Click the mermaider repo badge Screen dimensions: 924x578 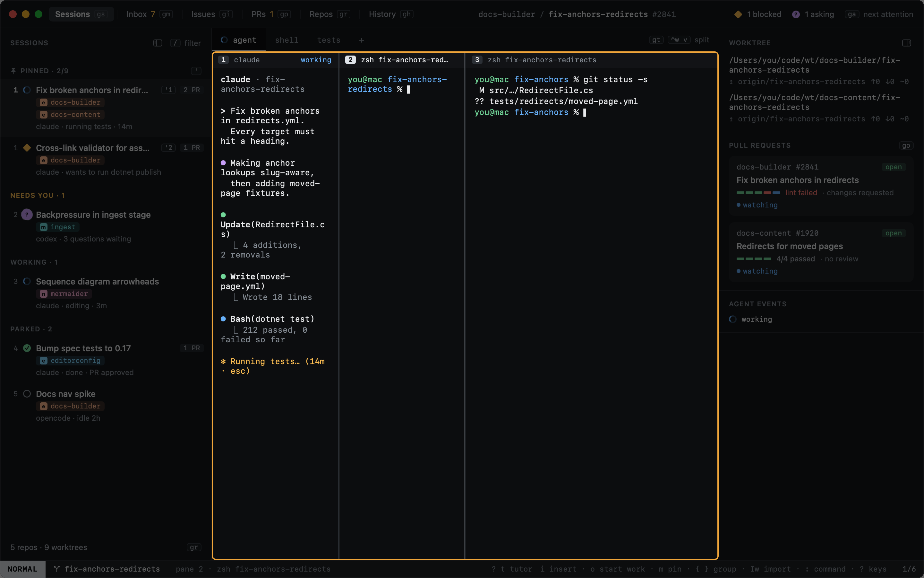[64, 293]
